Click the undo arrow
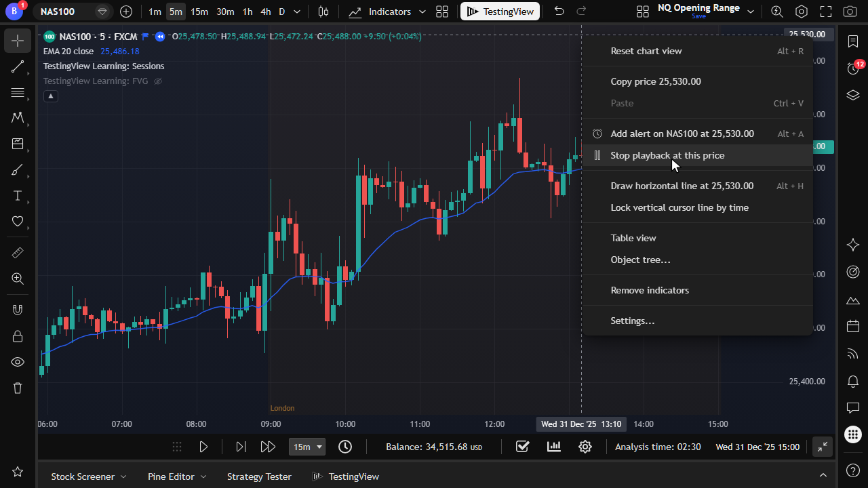 point(559,12)
